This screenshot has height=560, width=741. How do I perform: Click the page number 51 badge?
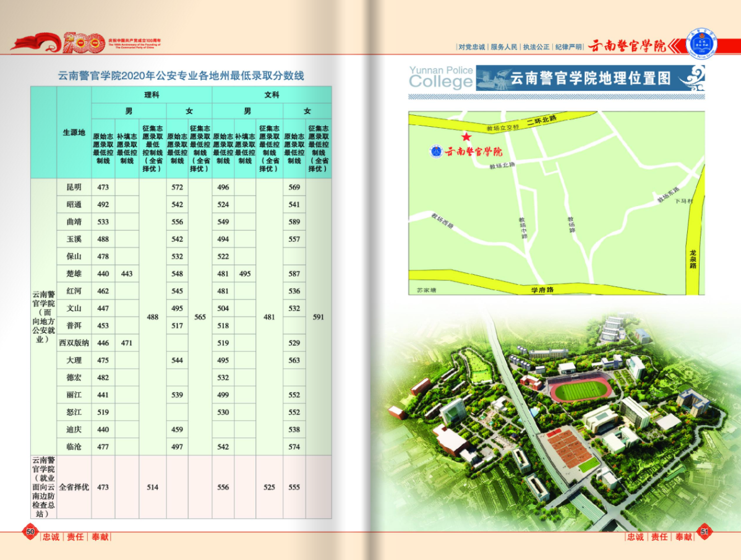[704, 532]
